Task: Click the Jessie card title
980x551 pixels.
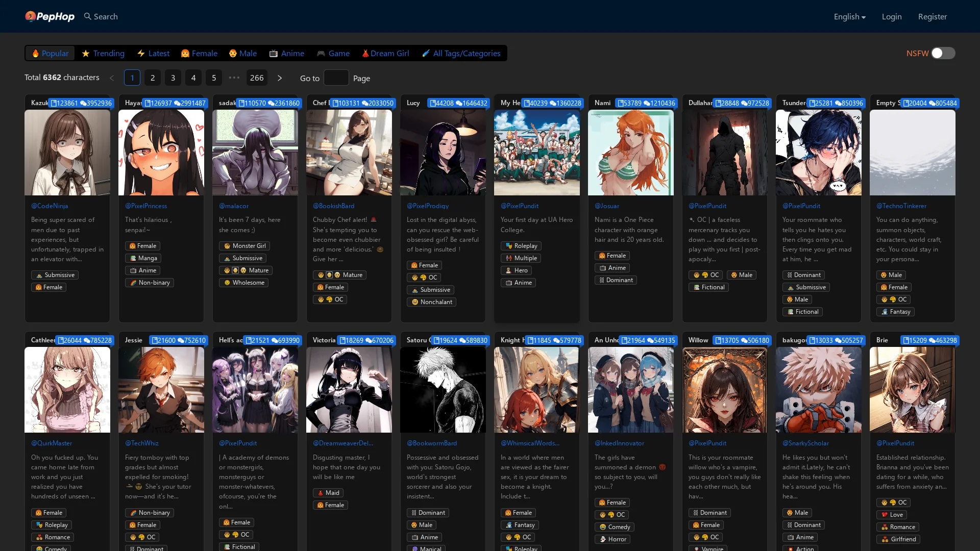Action: pyautogui.click(x=134, y=340)
